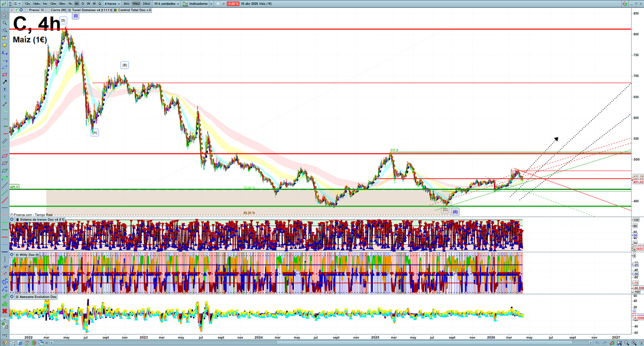Screen dimensions: 644x346
Task: Expand more drawing tools chevron
Action: click(4, 319)
